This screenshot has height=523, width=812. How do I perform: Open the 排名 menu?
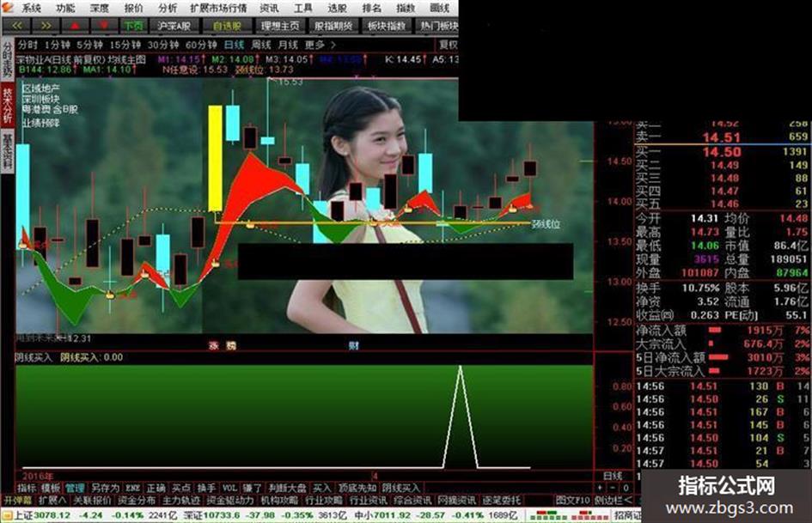[x=371, y=9]
